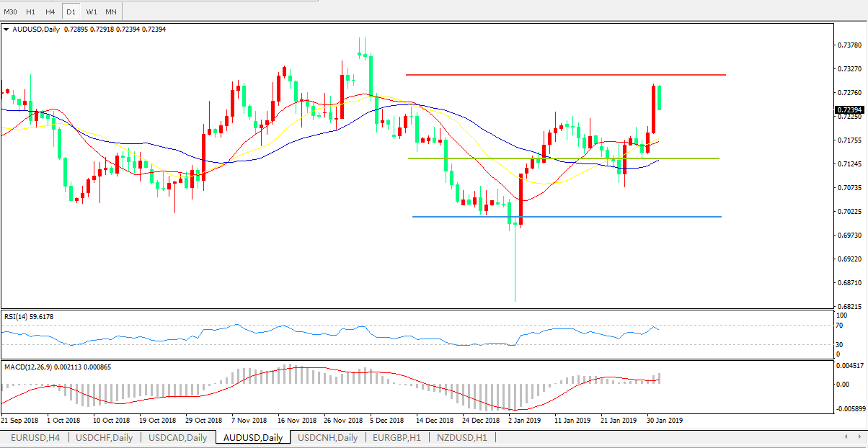Select the H1 timeframe button
The height and width of the screenshot is (448, 868).
coord(31,12)
